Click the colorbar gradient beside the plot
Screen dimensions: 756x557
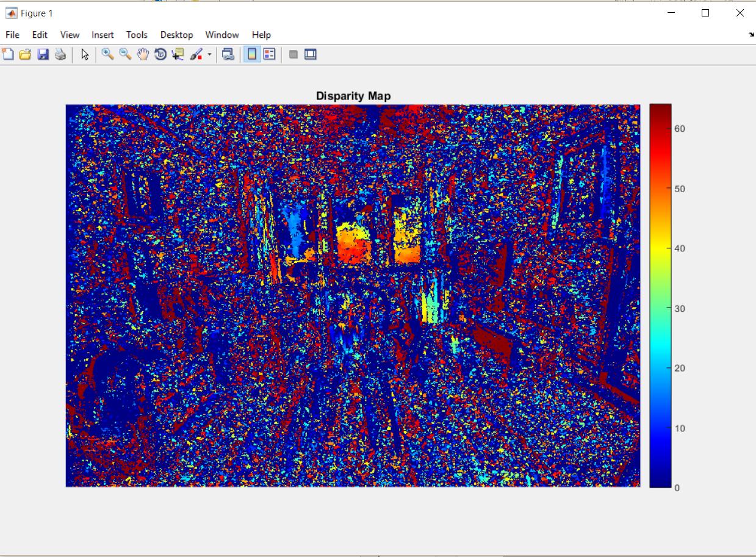pos(660,295)
